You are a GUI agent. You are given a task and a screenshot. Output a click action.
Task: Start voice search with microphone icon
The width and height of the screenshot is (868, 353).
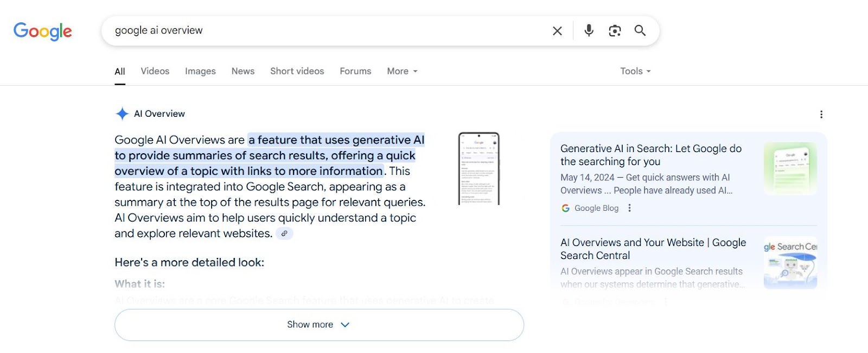click(589, 30)
